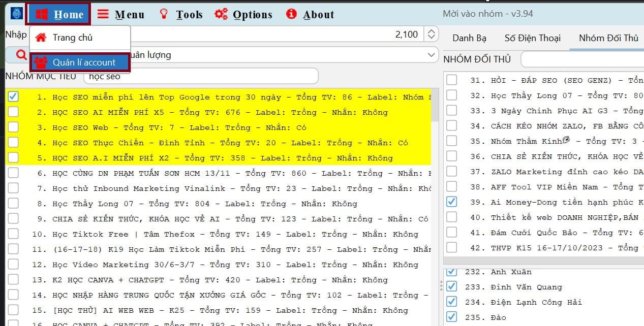Click the NHÓM MỤC TIÊU search field
This screenshot has height=326, width=644.
(201, 76)
